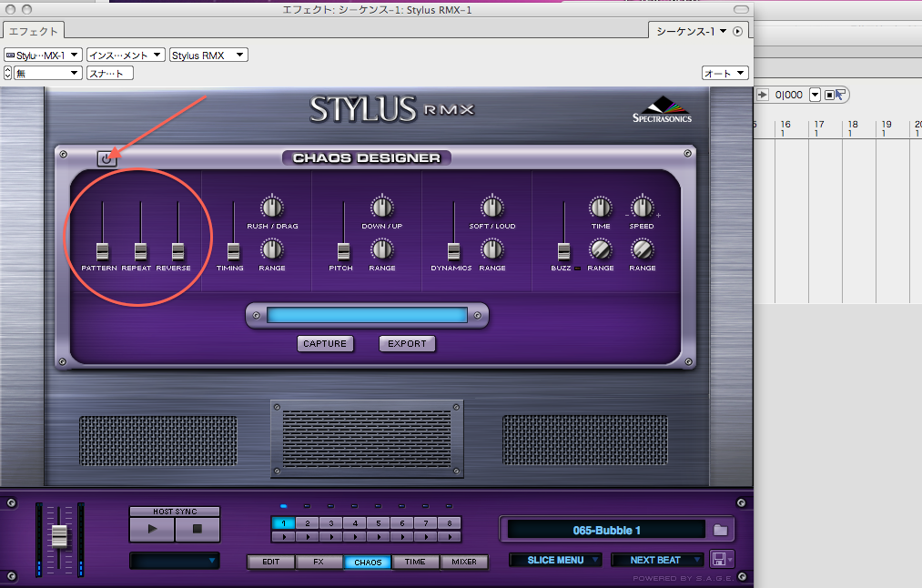
Task: Click the Capture button
Action: (x=325, y=343)
